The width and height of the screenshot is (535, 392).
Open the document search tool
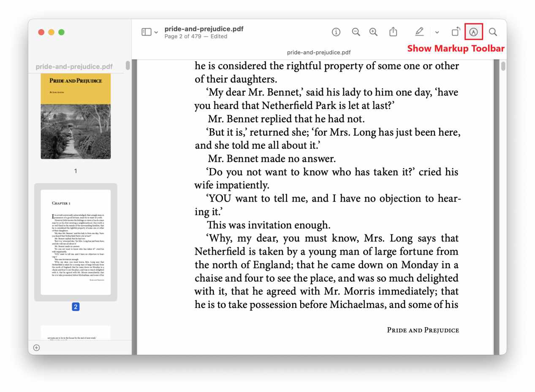(492, 32)
